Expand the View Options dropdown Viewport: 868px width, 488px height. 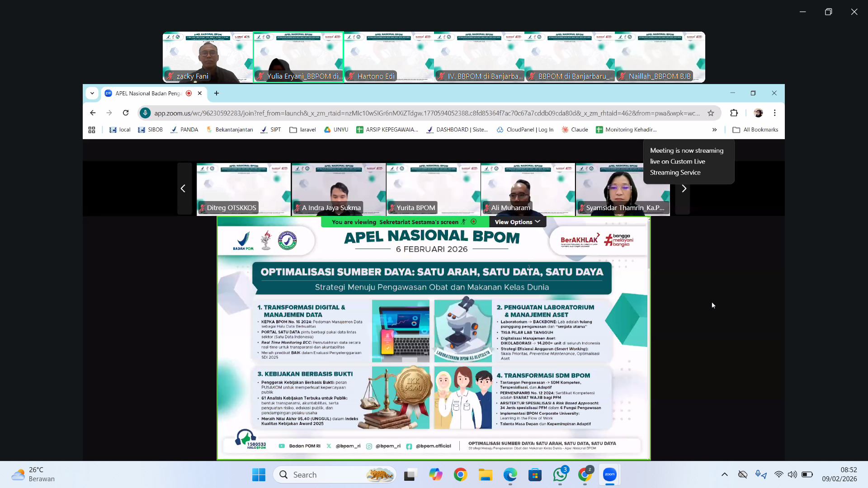(517, 222)
